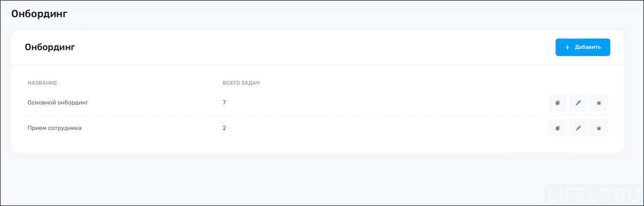Edit Основной онбординг with pencil icon

coord(578,103)
